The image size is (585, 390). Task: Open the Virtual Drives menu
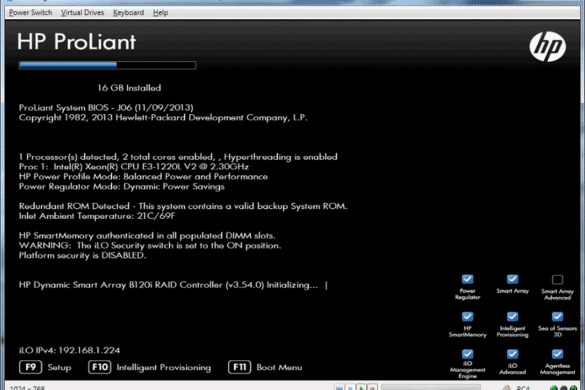tap(82, 13)
